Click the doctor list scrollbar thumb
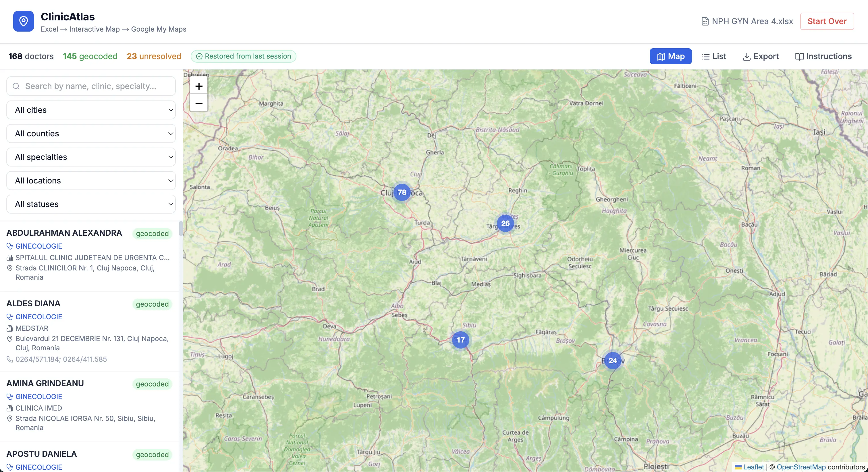 pyautogui.click(x=181, y=229)
